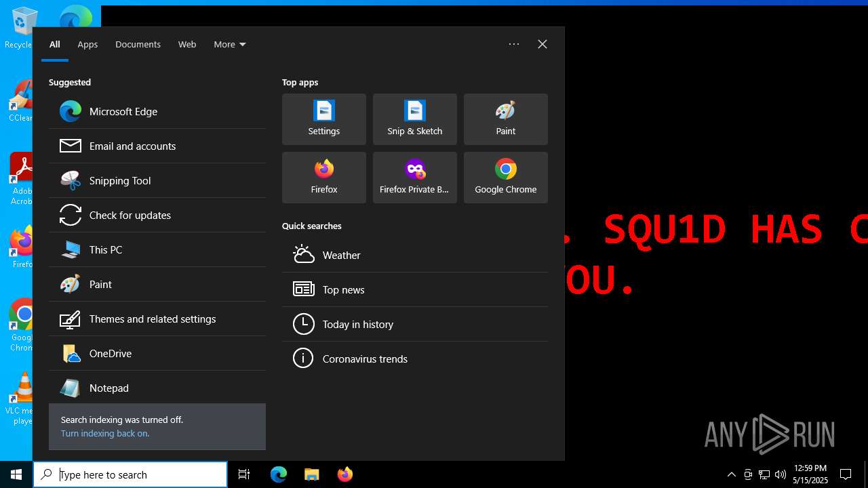Image resolution: width=868 pixels, height=488 pixels.
Task: Open Settings tile in Top apps
Action: click(324, 119)
